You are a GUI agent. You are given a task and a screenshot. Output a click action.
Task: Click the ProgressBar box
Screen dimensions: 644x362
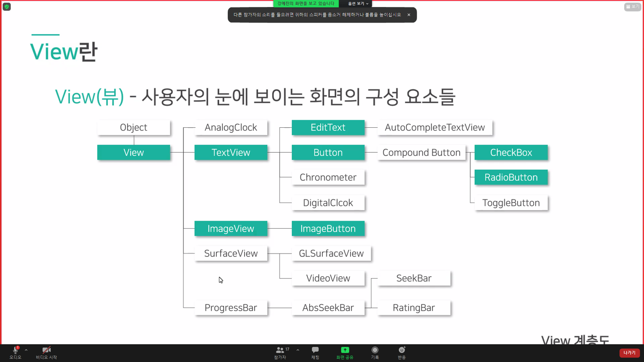click(x=231, y=307)
